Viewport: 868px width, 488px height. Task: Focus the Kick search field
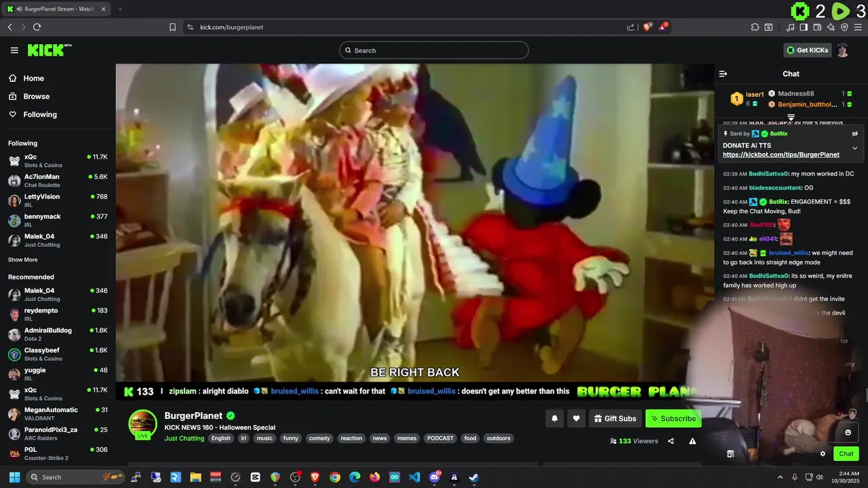click(x=434, y=50)
